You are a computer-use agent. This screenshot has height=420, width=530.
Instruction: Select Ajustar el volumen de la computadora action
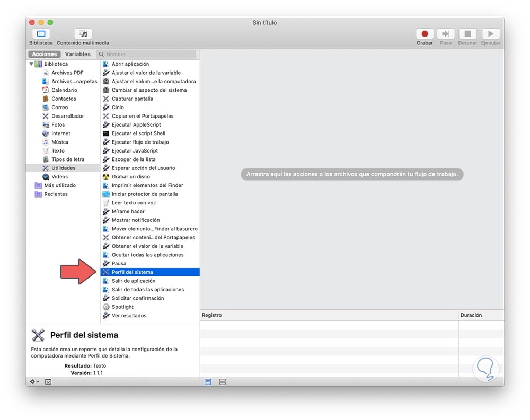(150, 82)
